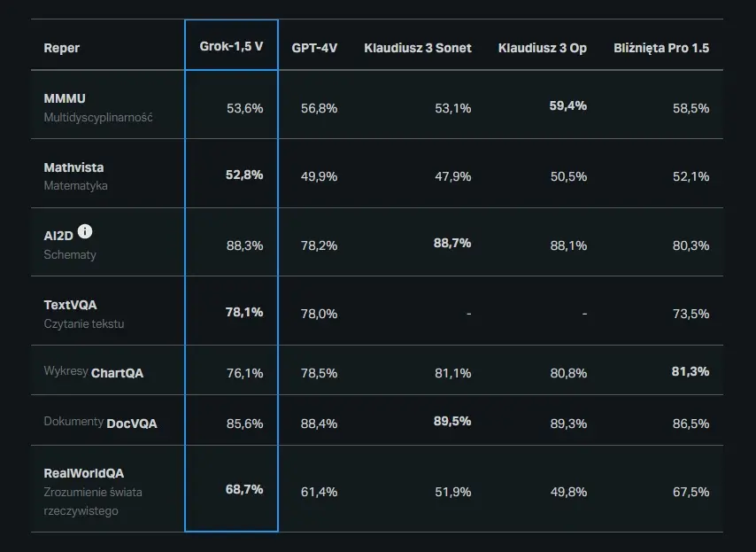Click the 78,0% GPT-4V TextVQA score
756x552 pixels.
(319, 314)
